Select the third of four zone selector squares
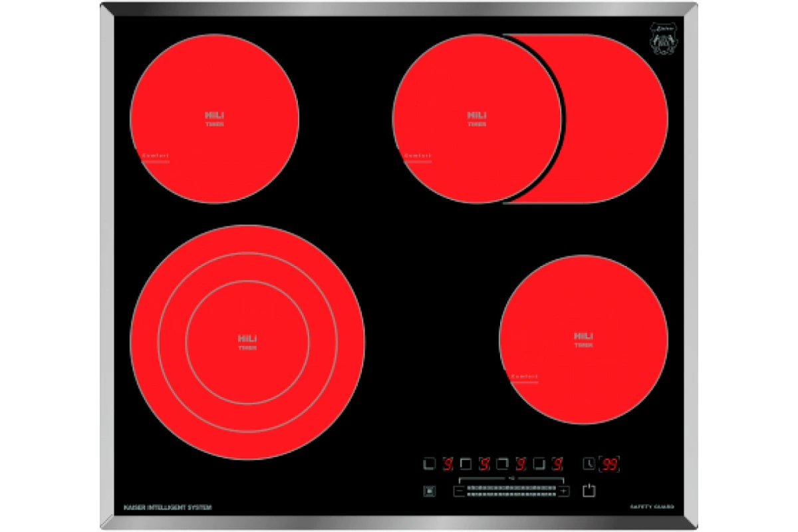Screen dimensions: 798x532 502,463
